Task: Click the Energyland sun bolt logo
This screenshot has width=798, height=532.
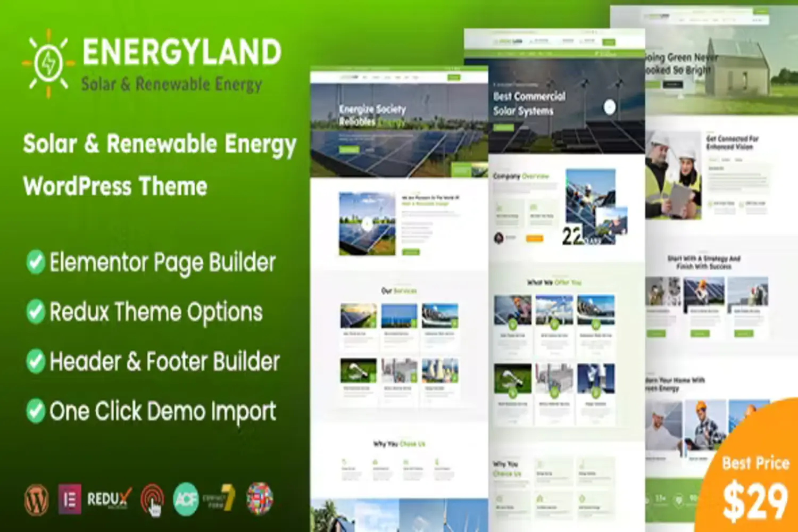Action: pos(48,63)
